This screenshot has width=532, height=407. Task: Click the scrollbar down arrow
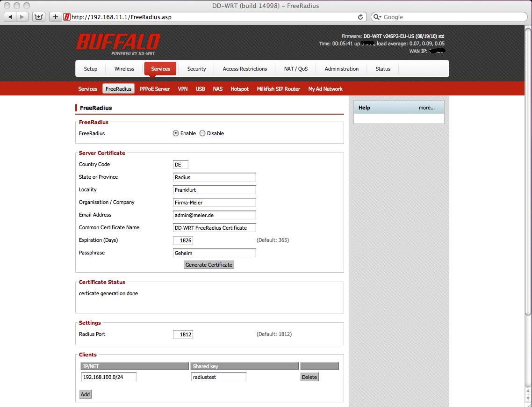pos(528,399)
